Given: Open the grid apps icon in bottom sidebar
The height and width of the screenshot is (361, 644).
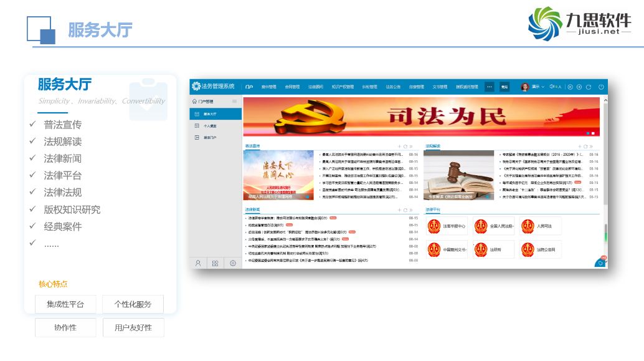Looking at the screenshot, I should point(215,263).
